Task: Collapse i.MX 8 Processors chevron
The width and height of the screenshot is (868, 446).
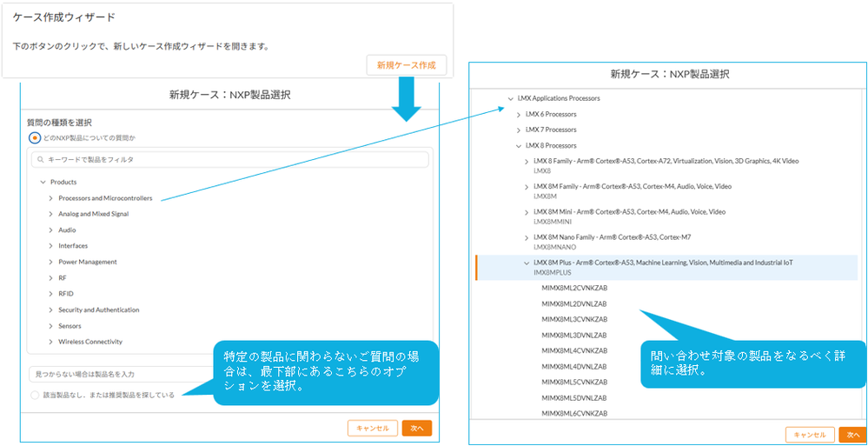Action: (518, 146)
